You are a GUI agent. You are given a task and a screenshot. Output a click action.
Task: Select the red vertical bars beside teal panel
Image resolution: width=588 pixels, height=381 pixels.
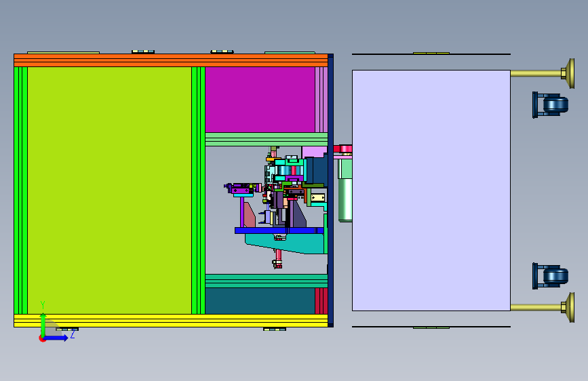point(321,301)
